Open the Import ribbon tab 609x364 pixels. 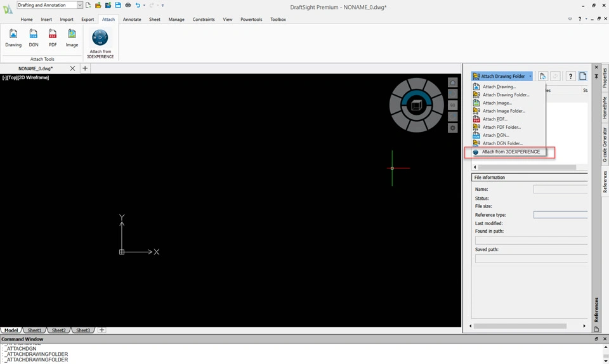pyautogui.click(x=67, y=20)
